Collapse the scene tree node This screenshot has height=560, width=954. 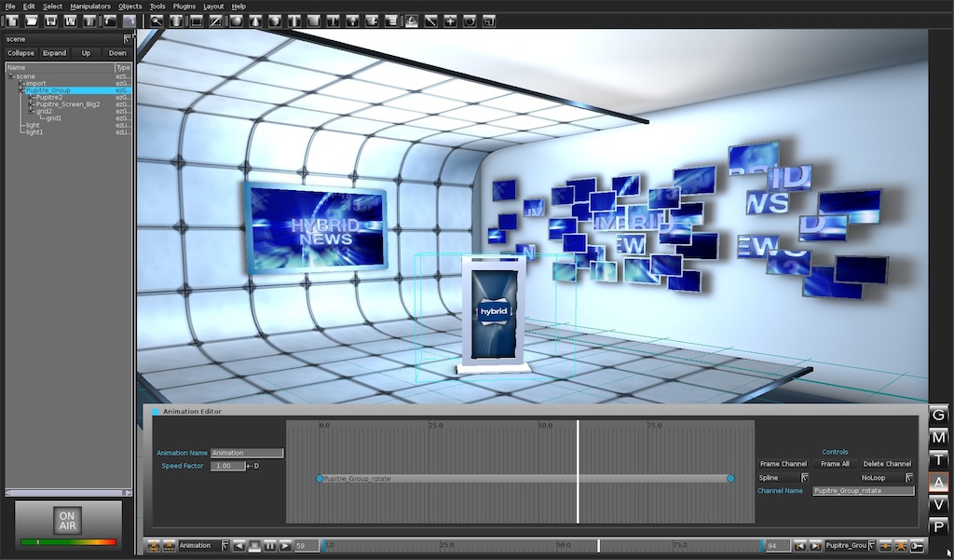tap(11, 76)
